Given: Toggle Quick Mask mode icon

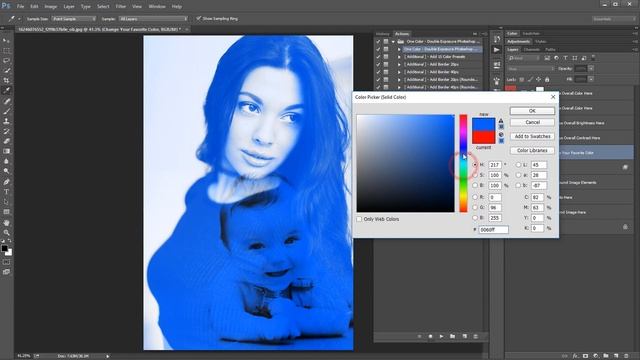Looking at the screenshot, I should (7, 262).
